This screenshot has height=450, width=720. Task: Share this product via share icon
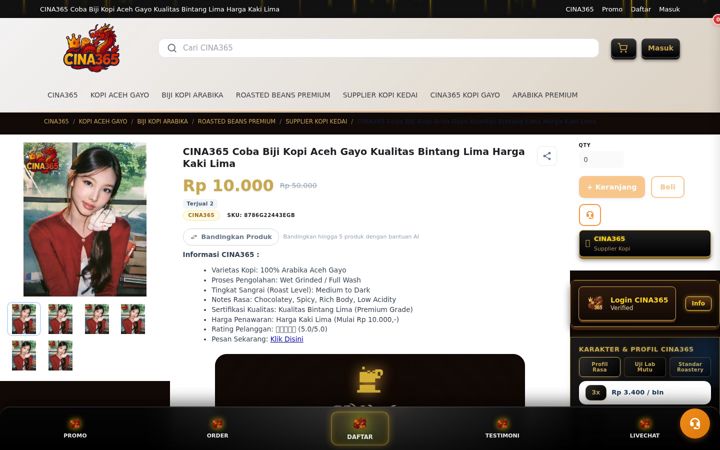pyautogui.click(x=547, y=156)
